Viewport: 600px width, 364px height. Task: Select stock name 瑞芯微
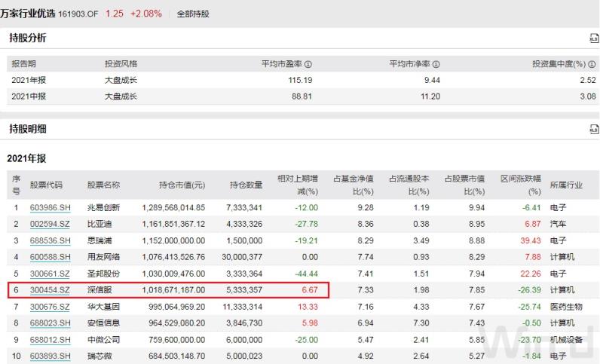tap(99, 356)
